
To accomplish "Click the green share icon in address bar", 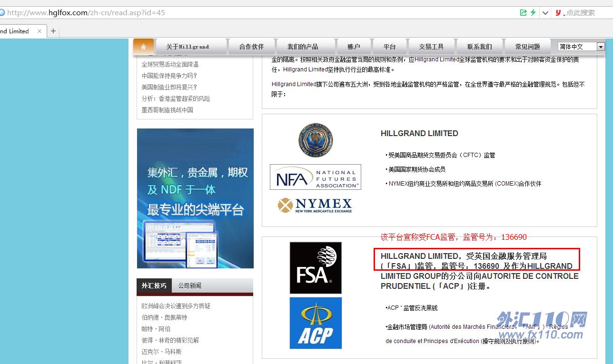I will point(524,13).
